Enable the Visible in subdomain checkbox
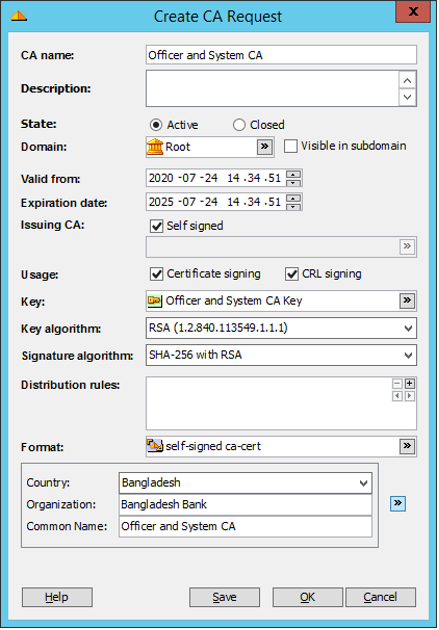 click(291, 146)
